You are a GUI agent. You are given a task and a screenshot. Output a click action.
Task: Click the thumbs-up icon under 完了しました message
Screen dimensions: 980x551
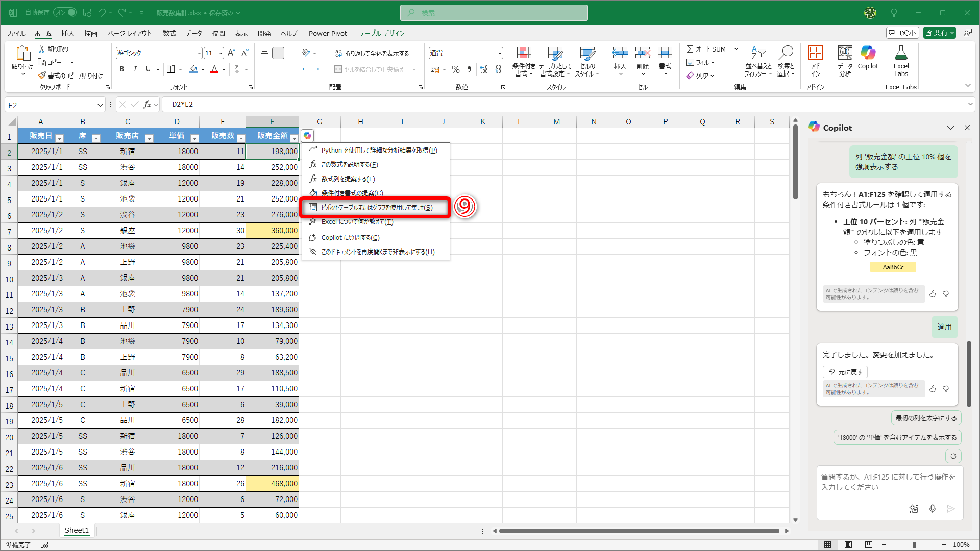pyautogui.click(x=933, y=389)
